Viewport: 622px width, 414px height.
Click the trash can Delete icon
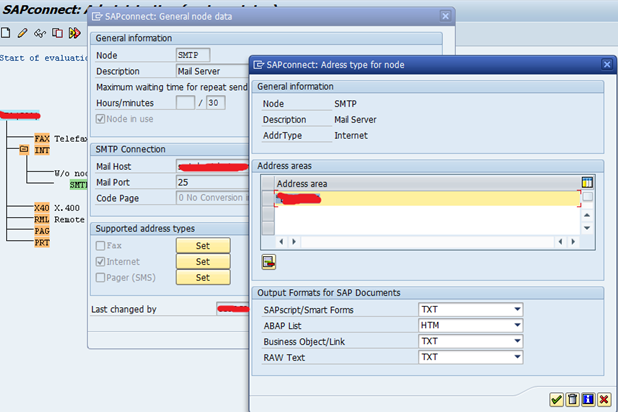(572, 399)
